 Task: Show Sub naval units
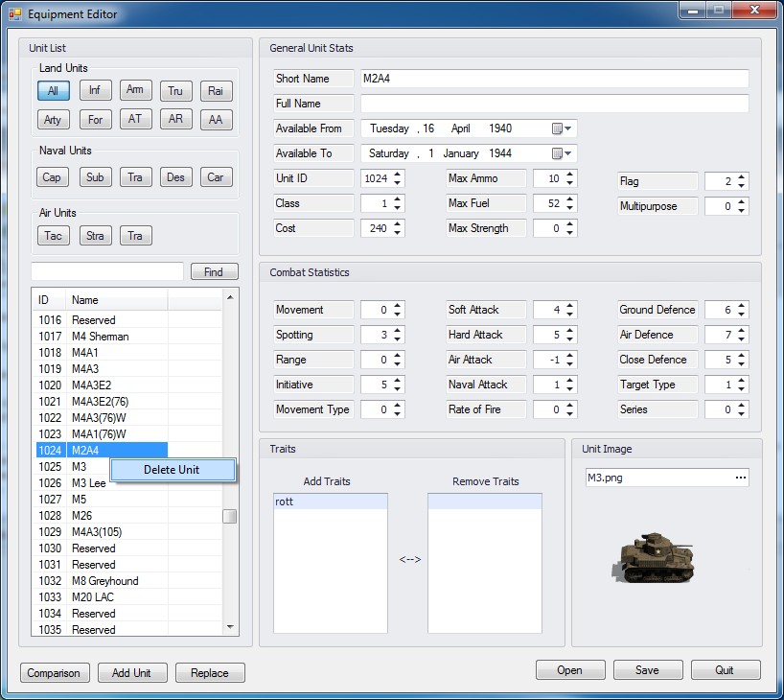point(95,177)
